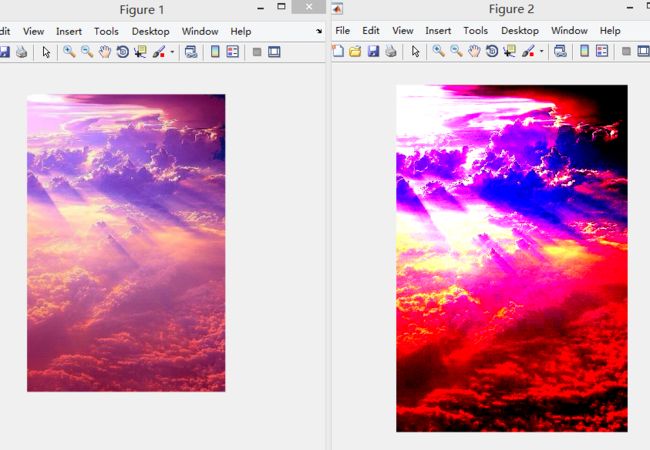Select Edit Plot arrow in Figure 2
The height and width of the screenshot is (450, 650).
(415, 51)
